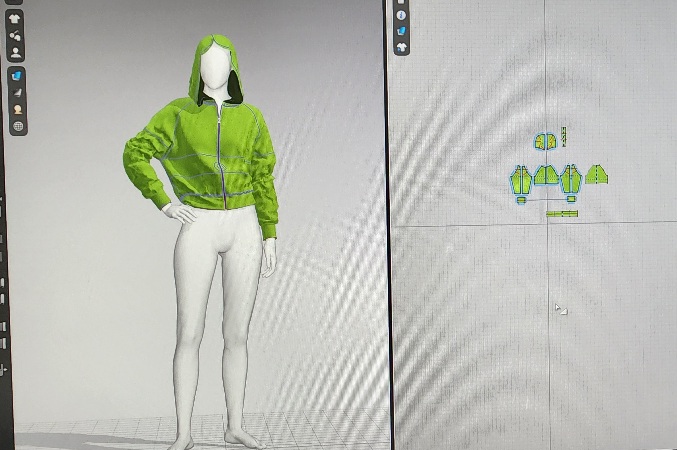677x450 pixels.
Task: Select the rightmost back bodice pattern piece
Action: [x=597, y=175]
